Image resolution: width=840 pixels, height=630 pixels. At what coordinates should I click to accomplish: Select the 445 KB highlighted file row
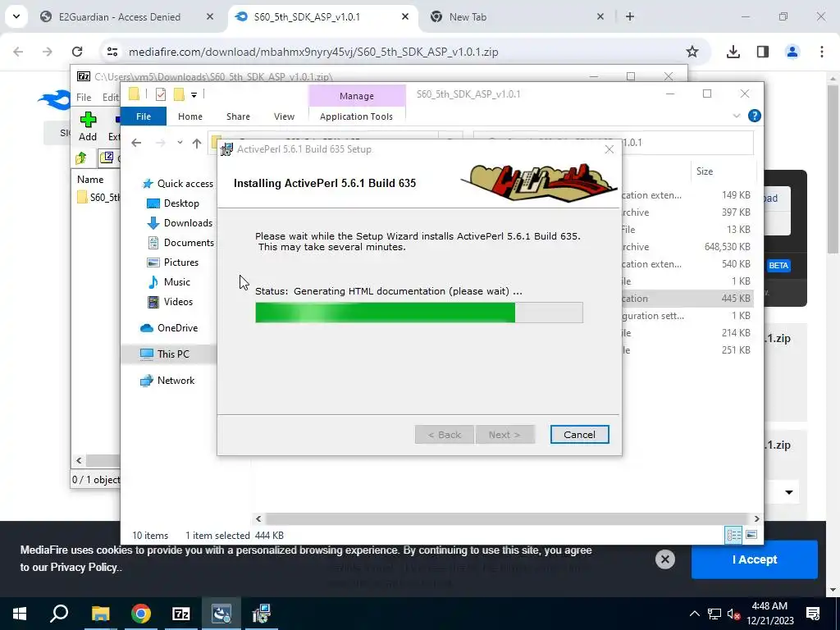pyautogui.click(x=688, y=299)
